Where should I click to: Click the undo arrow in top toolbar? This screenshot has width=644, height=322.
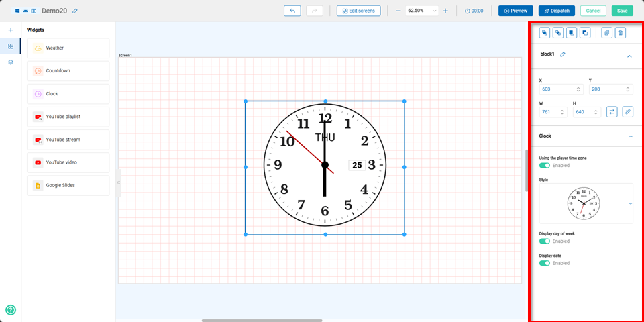292,11
